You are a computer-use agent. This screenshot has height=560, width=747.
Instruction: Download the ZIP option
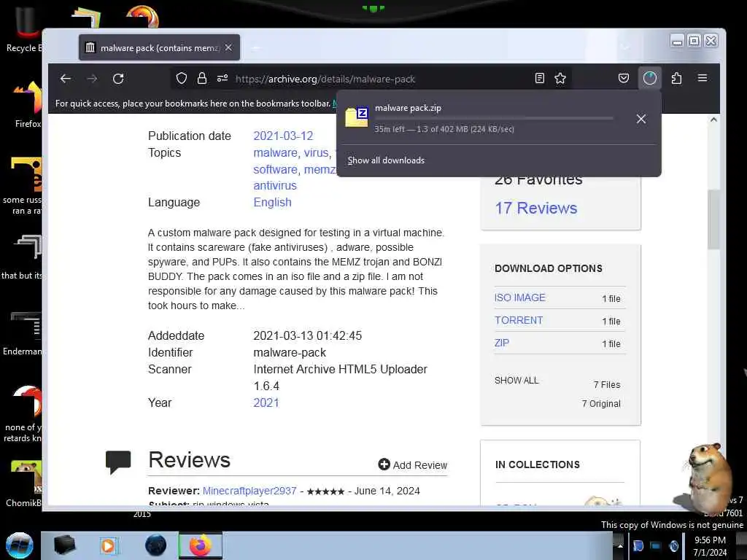(x=502, y=343)
